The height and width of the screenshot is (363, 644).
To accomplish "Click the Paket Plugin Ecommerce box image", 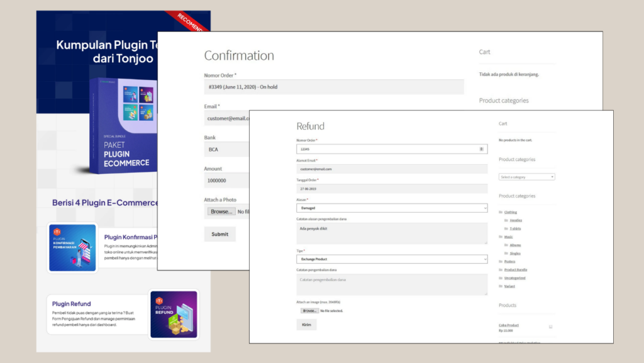I will [123, 125].
